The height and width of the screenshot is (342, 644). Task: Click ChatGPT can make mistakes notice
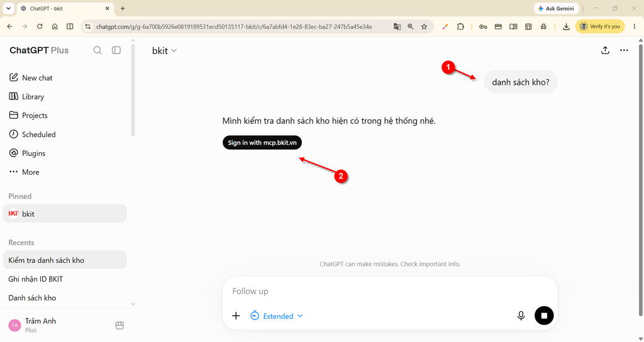coord(390,264)
